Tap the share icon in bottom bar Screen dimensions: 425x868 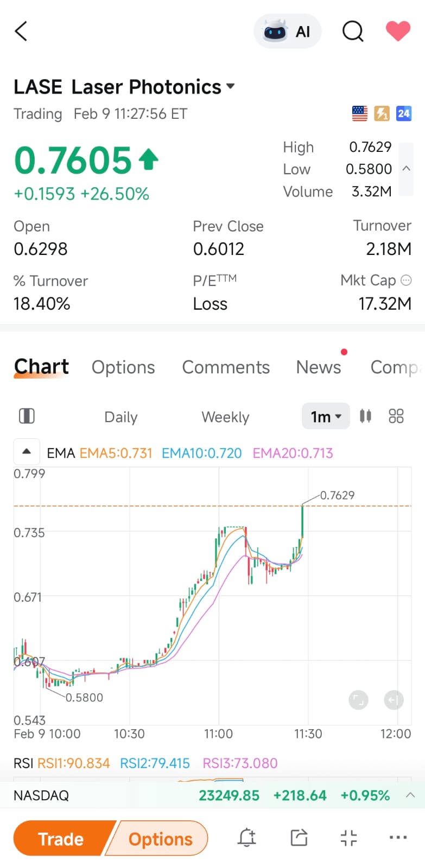click(x=299, y=838)
